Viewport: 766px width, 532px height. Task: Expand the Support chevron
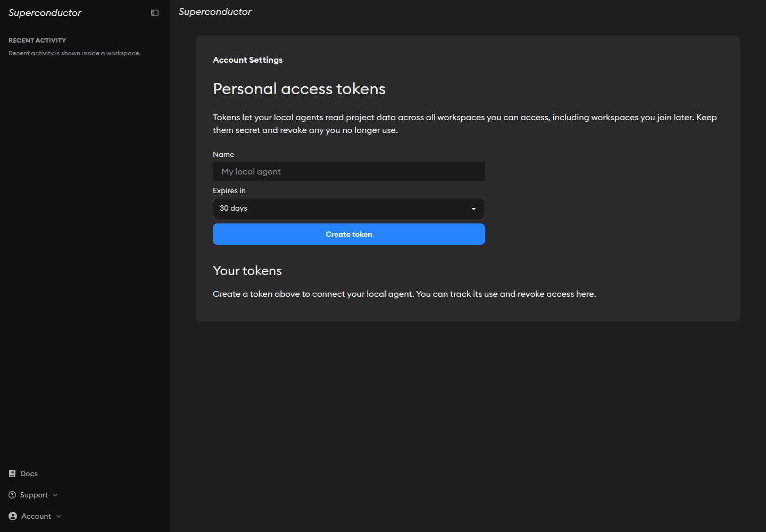pyautogui.click(x=55, y=495)
